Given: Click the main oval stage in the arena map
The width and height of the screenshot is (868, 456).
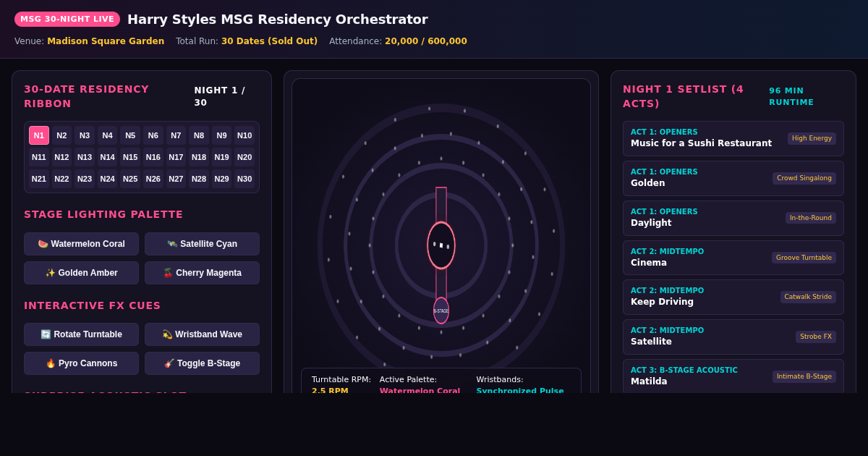Looking at the screenshot, I should pyautogui.click(x=441, y=245).
